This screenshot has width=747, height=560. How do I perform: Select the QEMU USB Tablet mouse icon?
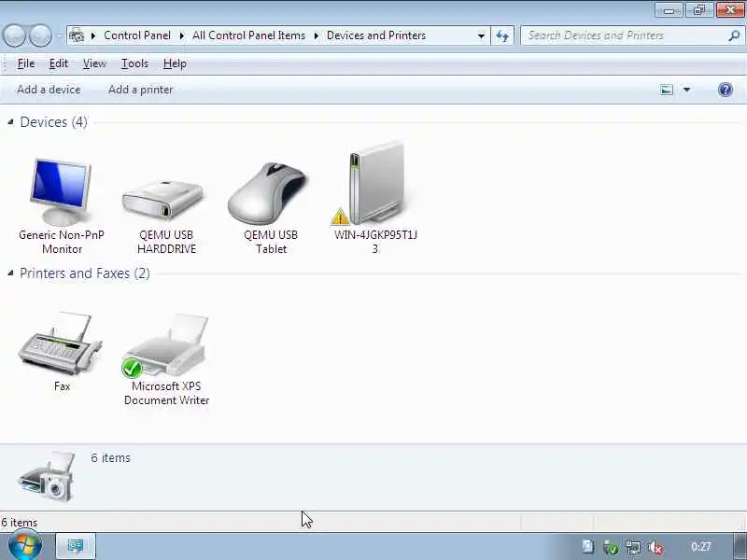point(267,193)
